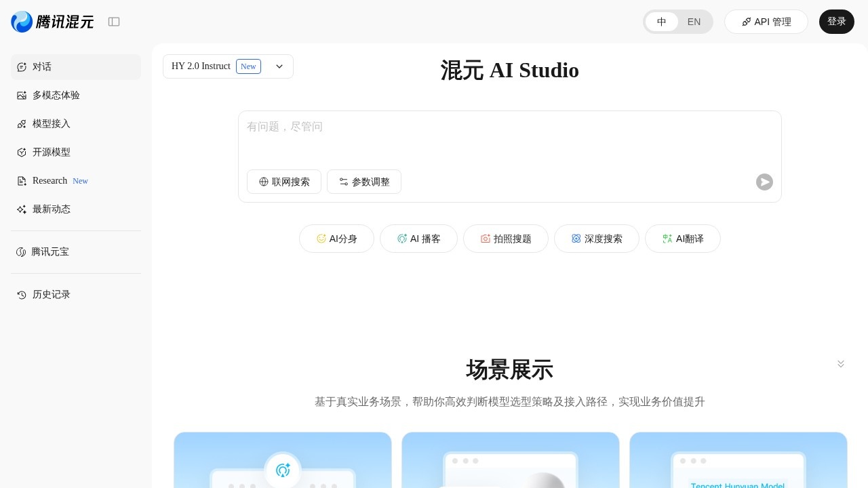Switch interface language to EN

coord(694,22)
